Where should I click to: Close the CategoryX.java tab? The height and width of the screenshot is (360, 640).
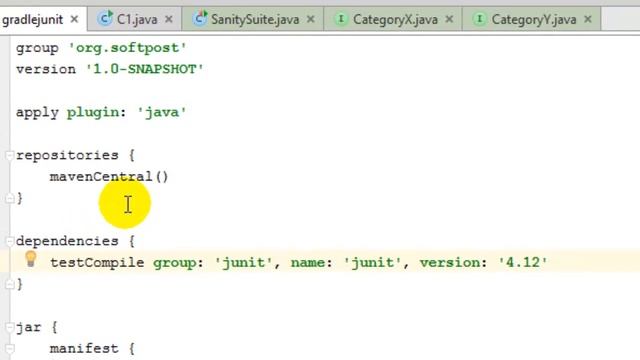[449, 19]
